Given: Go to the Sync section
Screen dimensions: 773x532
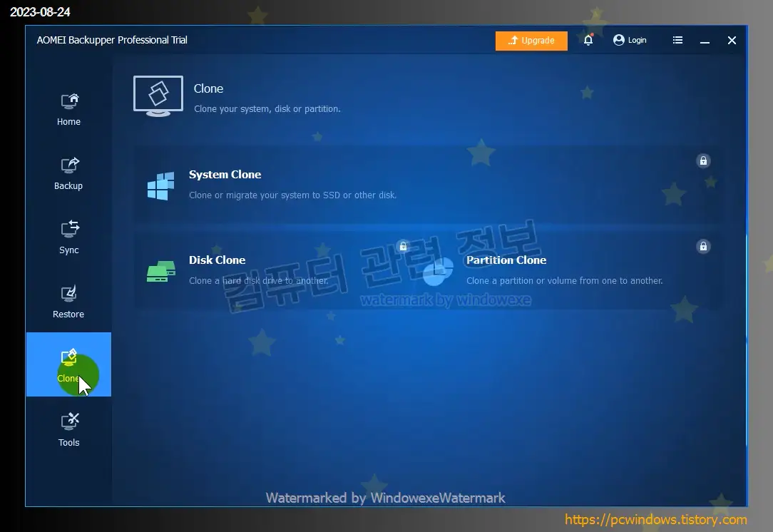Looking at the screenshot, I should 68,237.
